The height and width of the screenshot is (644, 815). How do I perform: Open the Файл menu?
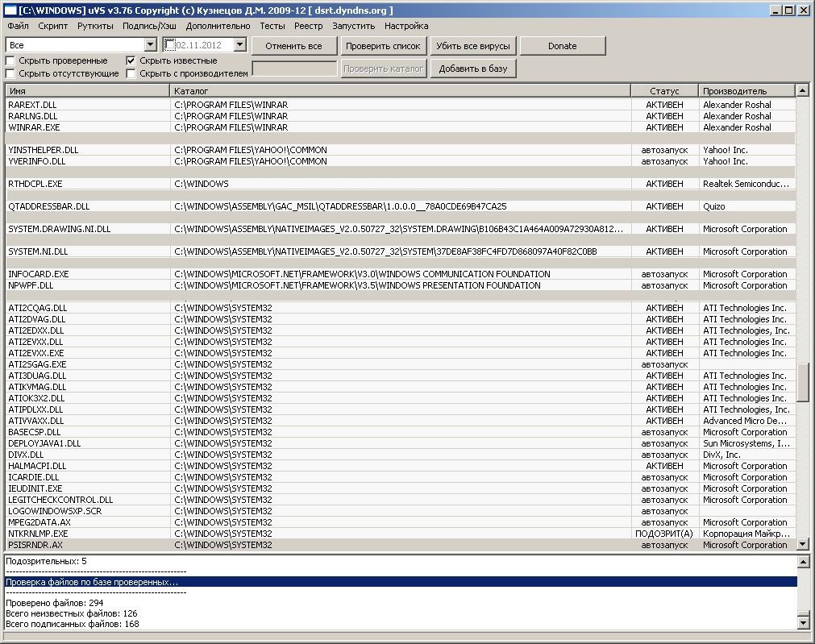(x=19, y=26)
